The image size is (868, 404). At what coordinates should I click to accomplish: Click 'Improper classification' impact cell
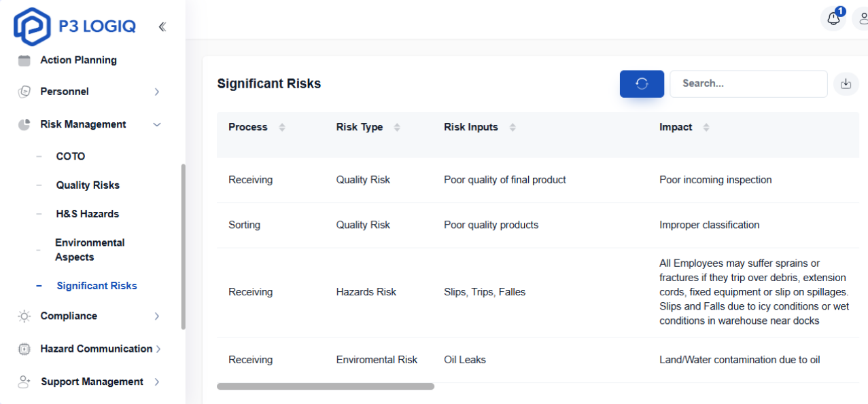point(710,225)
